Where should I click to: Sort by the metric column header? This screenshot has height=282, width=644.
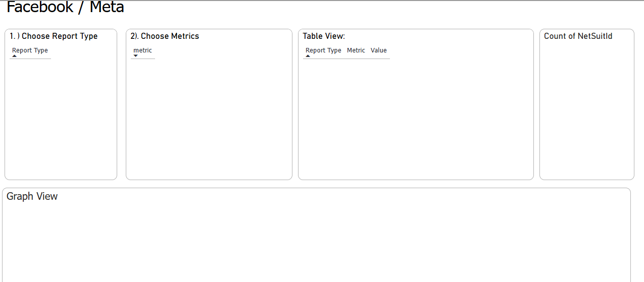[x=142, y=50]
